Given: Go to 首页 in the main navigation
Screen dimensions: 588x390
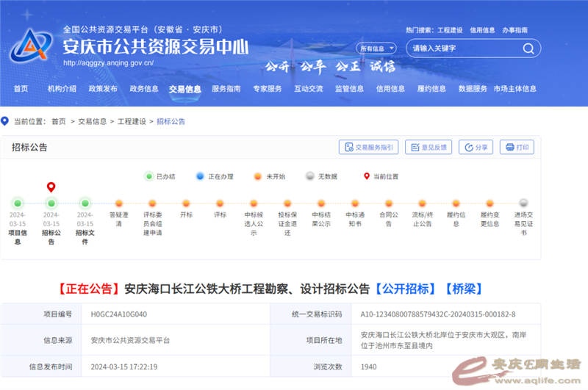Looking at the screenshot, I should 21,89.
